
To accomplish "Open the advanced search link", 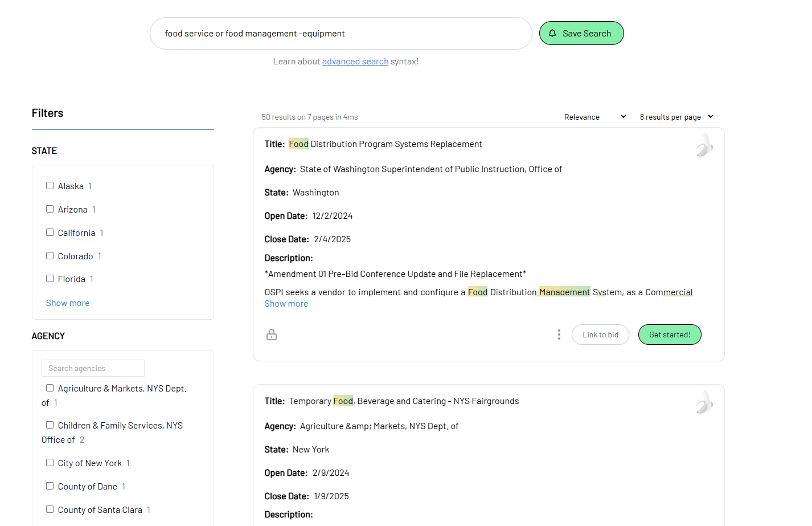I will (x=355, y=62).
